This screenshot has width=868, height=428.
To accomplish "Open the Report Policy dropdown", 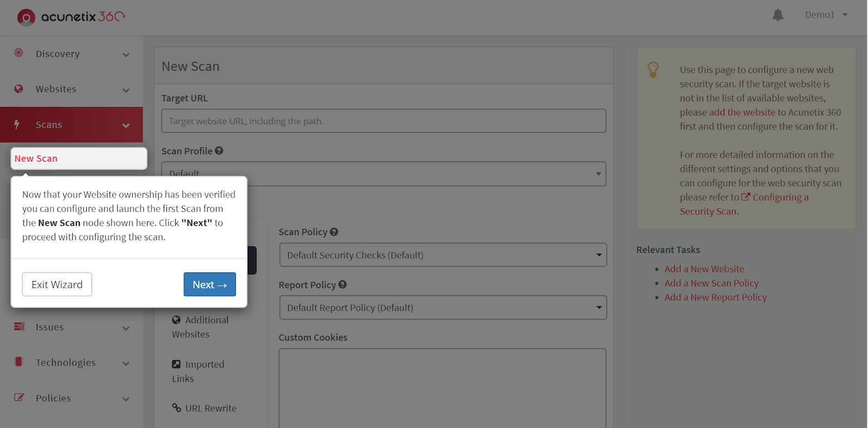I will coord(443,308).
